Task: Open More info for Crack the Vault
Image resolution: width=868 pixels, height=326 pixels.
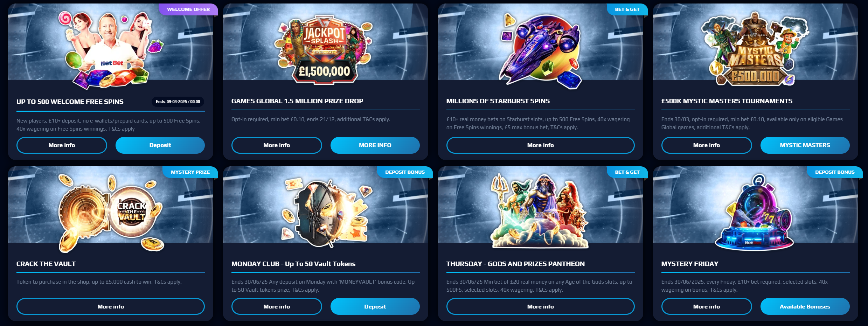Action: 111,306
